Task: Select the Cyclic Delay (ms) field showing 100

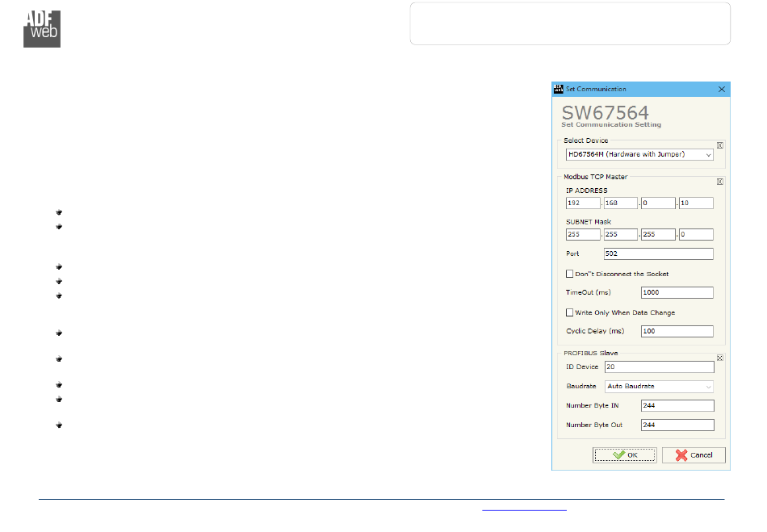Action: tap(677, 331)
